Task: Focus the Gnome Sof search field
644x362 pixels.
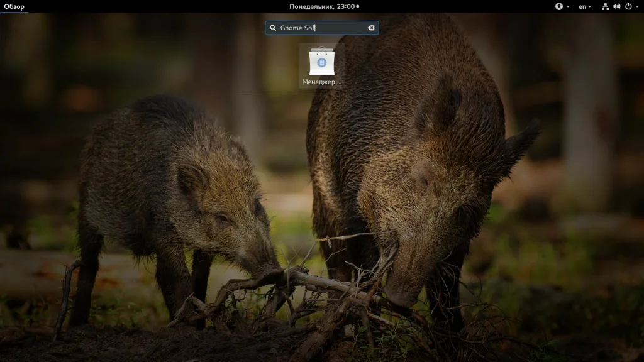Action: (x=321, y=28)
